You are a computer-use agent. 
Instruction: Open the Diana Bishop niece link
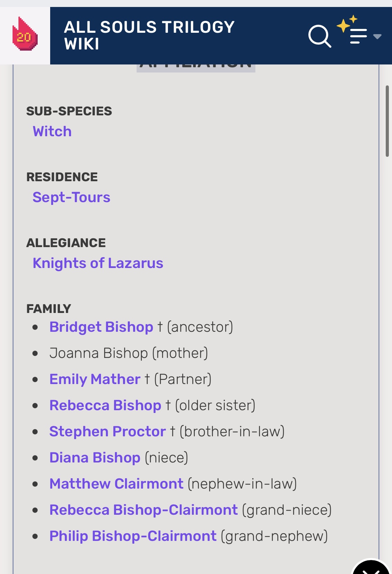(x=95, y=458)
